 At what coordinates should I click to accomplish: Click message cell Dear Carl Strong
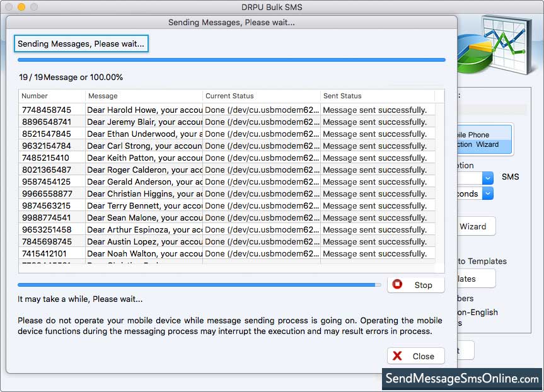pyautogui.click(x=144, y=146)
